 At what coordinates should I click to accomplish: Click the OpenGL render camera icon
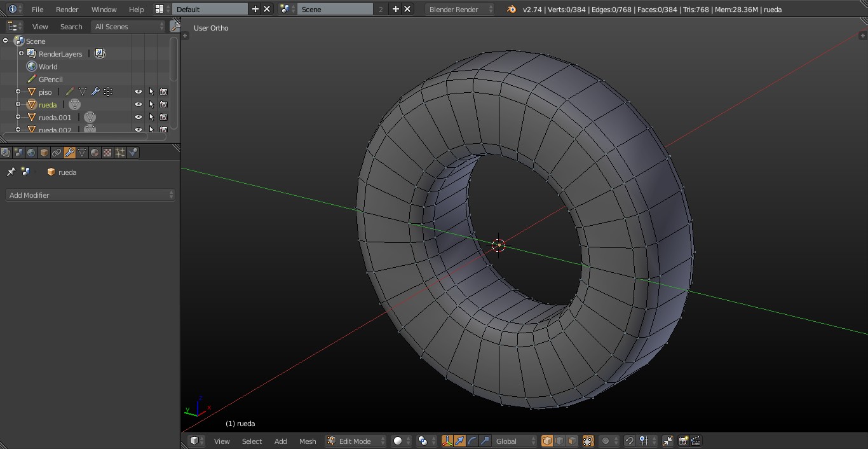[x=684, y=441]
